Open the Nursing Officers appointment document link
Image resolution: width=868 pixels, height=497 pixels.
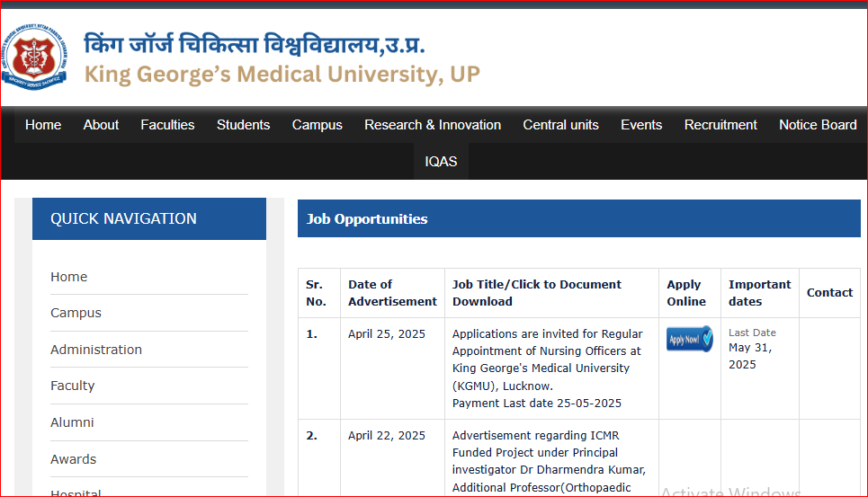[548, 368]
